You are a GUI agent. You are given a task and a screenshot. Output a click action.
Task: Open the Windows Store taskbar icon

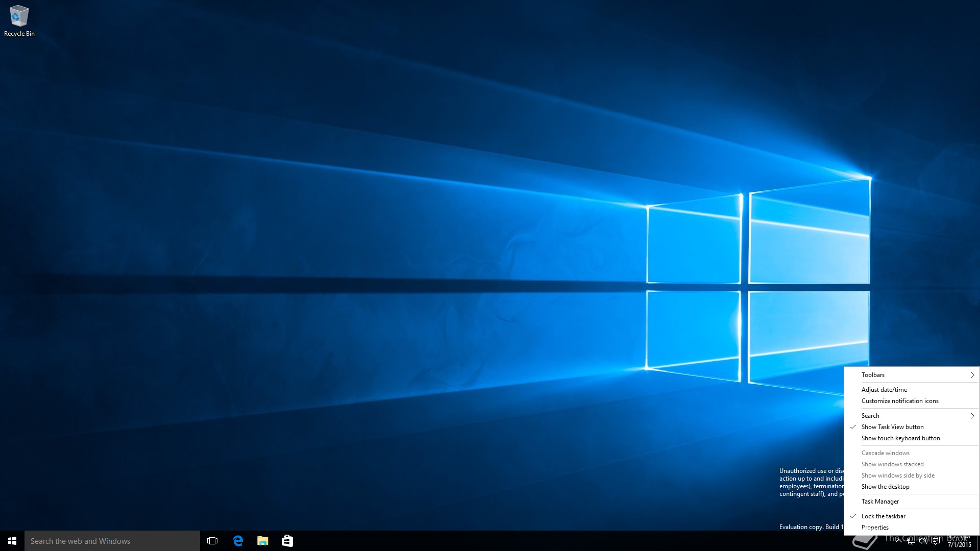tap(287, 541)
